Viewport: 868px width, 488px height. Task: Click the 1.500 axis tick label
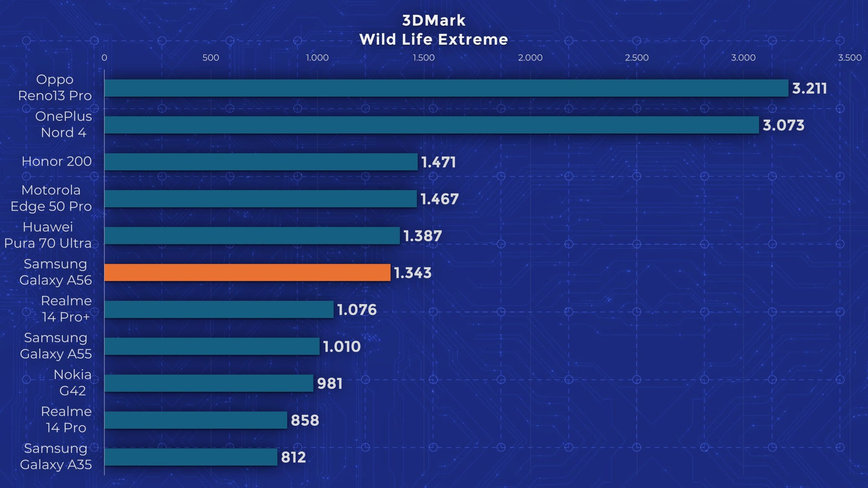tap(424, 58)
